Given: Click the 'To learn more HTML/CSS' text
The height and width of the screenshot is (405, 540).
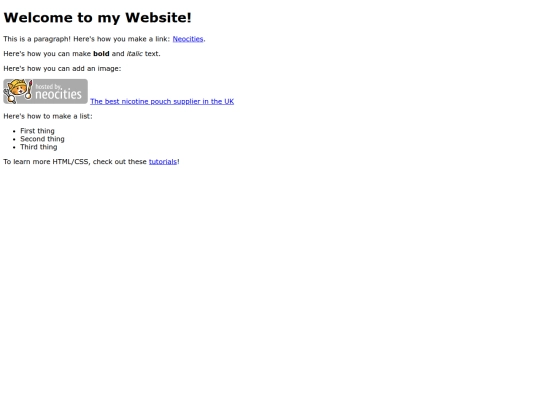Looking at the screenshot, I should pos(47,162).
